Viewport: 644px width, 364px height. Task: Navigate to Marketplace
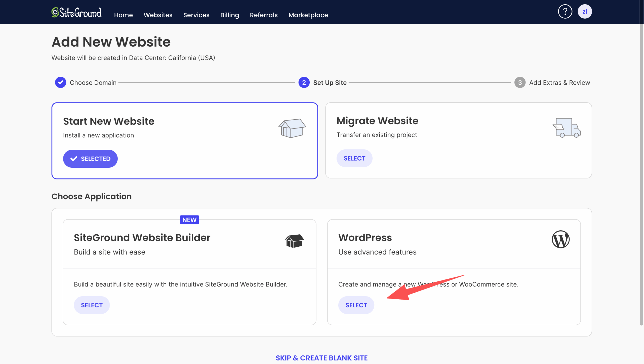[308, 15]
